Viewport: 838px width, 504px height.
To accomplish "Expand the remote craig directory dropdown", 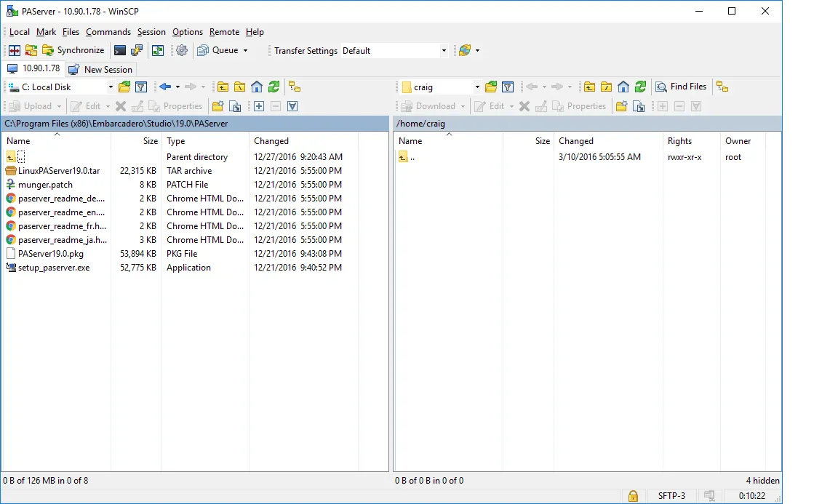I will click(x=477, y=87).
